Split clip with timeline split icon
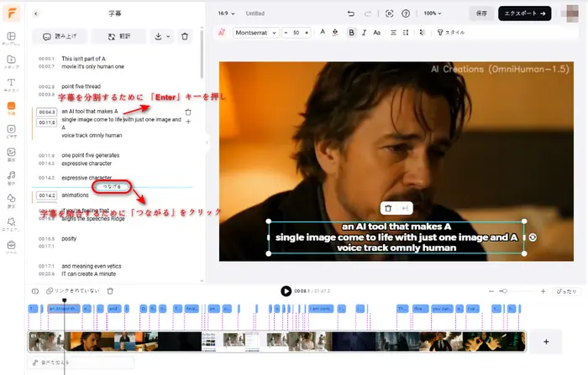The image size is (588, 375). [35, 291]
